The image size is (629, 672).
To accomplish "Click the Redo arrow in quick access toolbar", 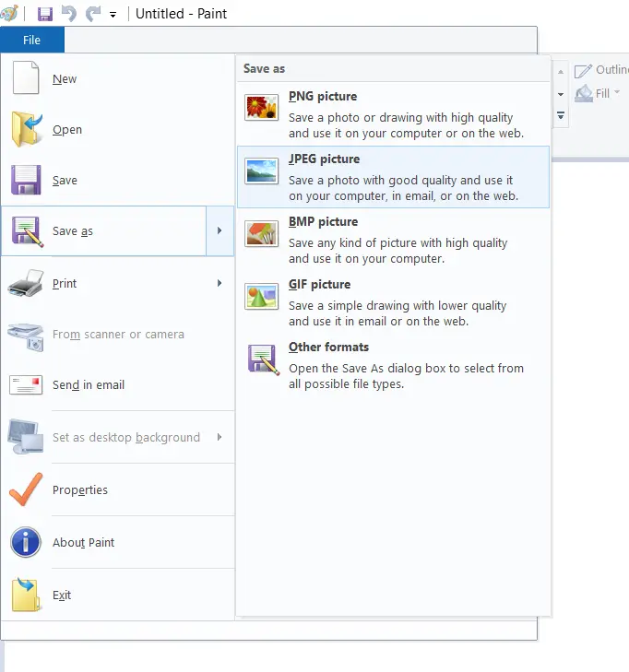I will (93, 13).
